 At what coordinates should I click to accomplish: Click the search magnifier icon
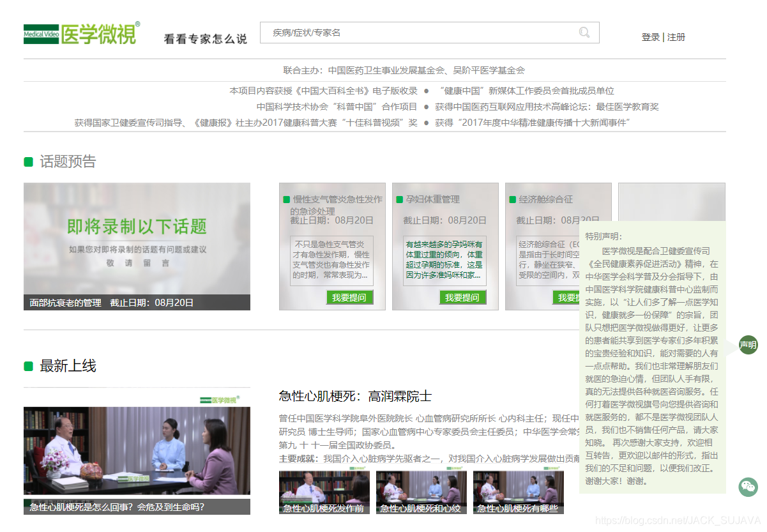[584, 33]
